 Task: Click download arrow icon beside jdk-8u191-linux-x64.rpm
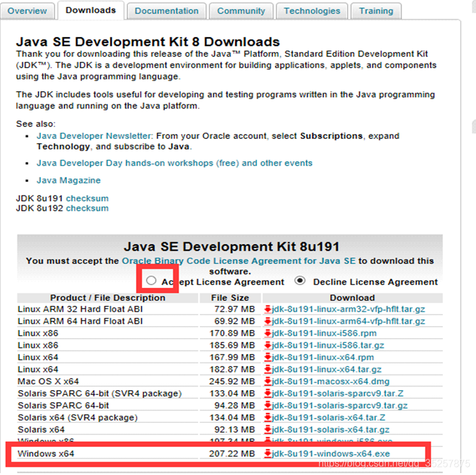point(267,357)
